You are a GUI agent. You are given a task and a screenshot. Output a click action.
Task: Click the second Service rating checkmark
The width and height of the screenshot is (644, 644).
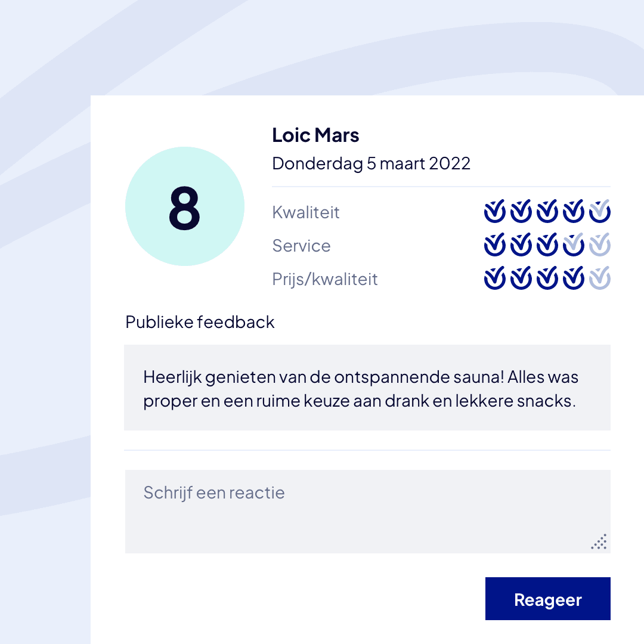521,244
